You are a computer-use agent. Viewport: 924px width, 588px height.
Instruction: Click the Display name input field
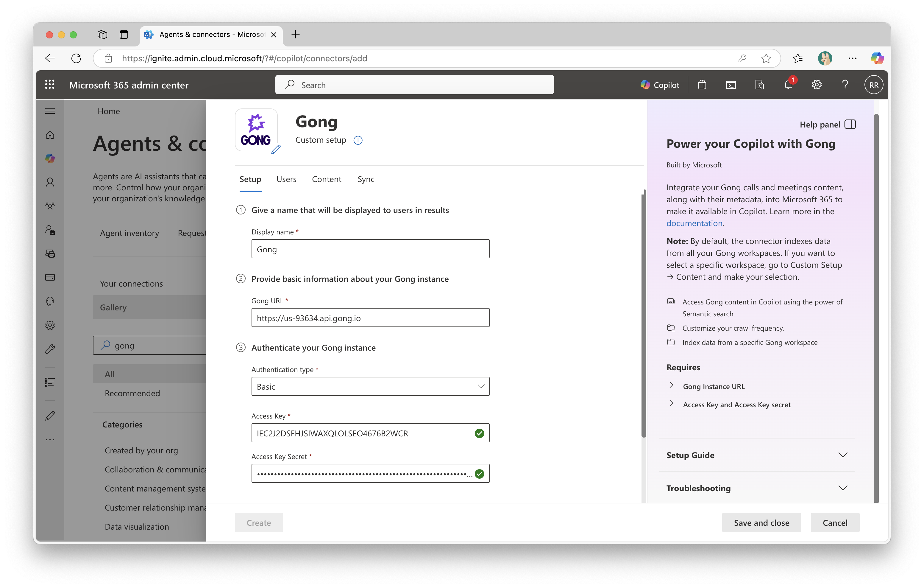(x=370, y=249)
